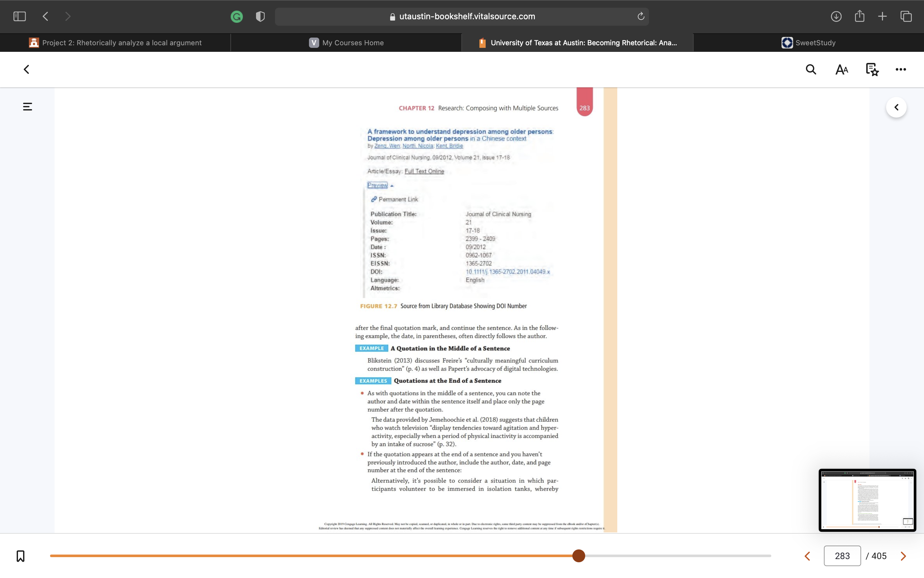The height and width of the screenshot is (578, 924).
Task: Return to the Bookshelf library
Action: point(26,70)
